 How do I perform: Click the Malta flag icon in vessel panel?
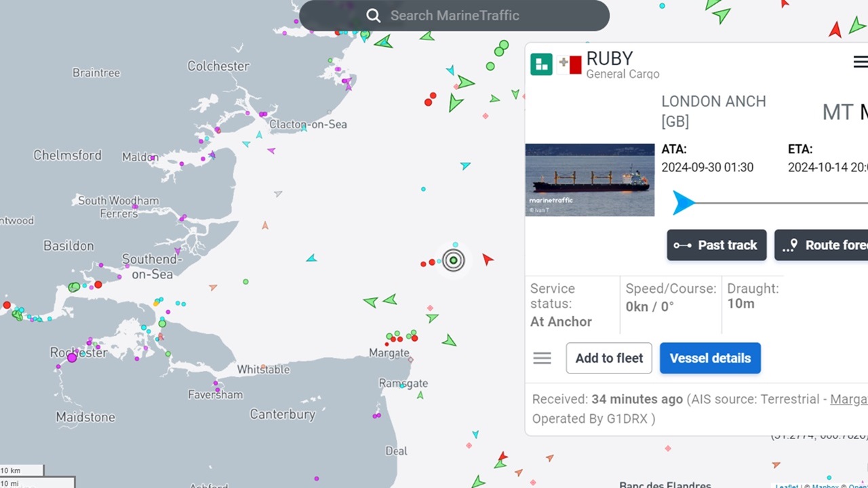tap(569, 65)
